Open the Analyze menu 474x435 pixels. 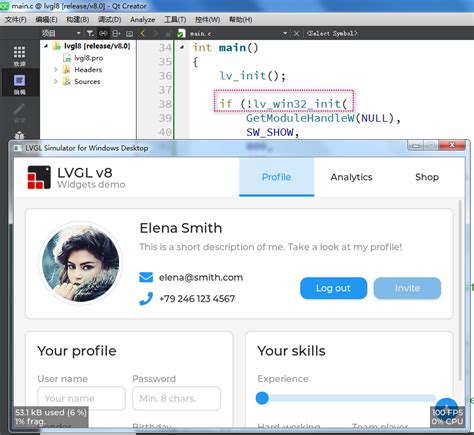pos(142,20)
